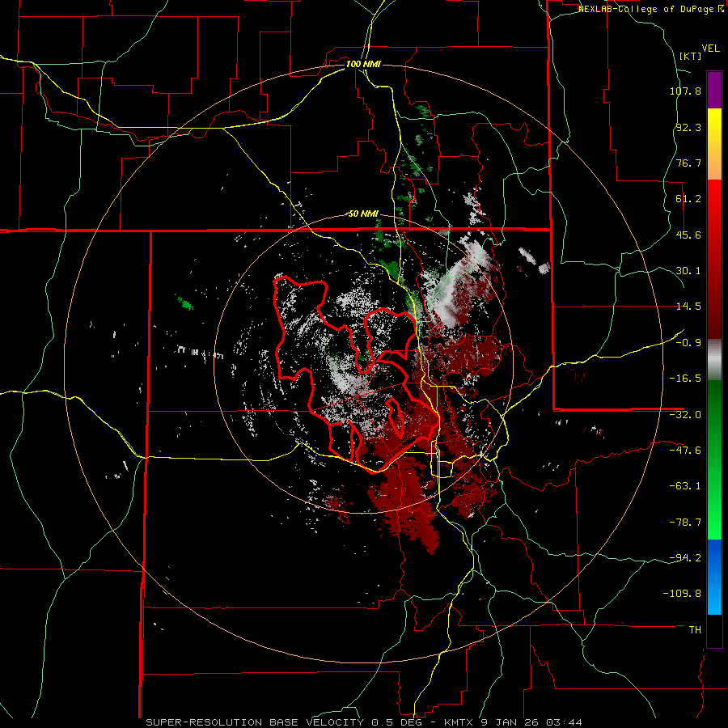Click the 45.6 velocity scale value
The width and height of the screenshot is (728, 728).
688,235
